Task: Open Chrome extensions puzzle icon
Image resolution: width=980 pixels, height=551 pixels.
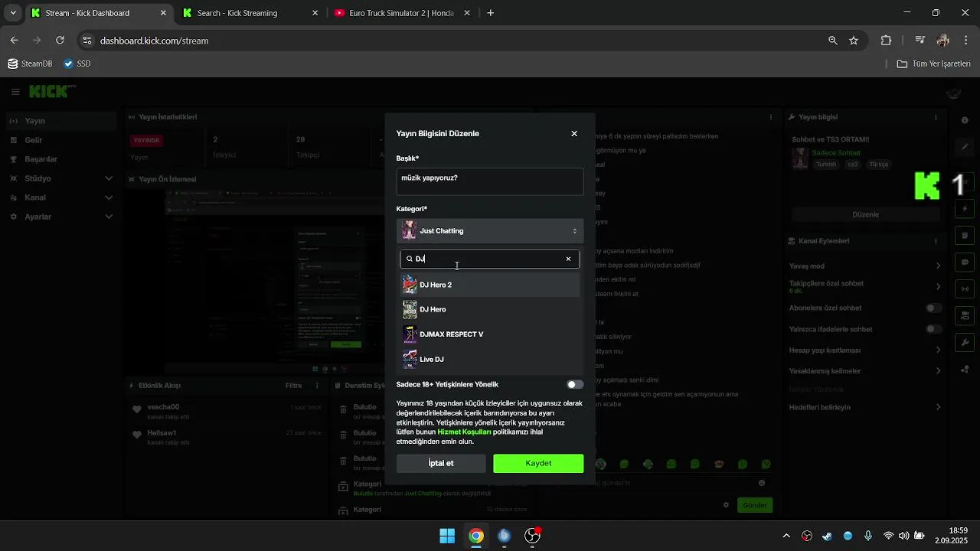Action: click(887, 41)
